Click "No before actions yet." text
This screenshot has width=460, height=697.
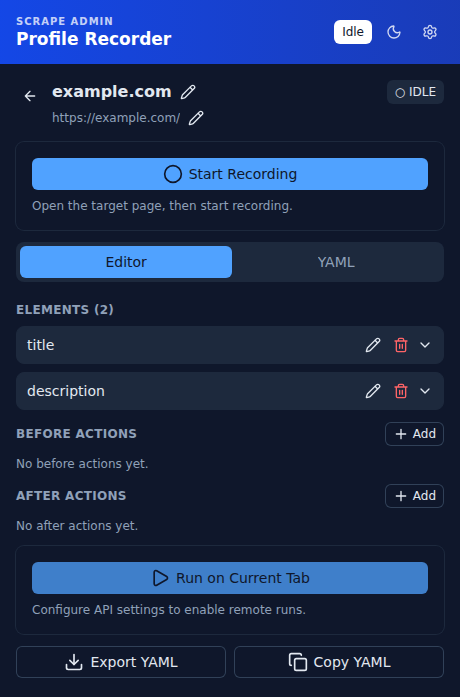(82, 464)
